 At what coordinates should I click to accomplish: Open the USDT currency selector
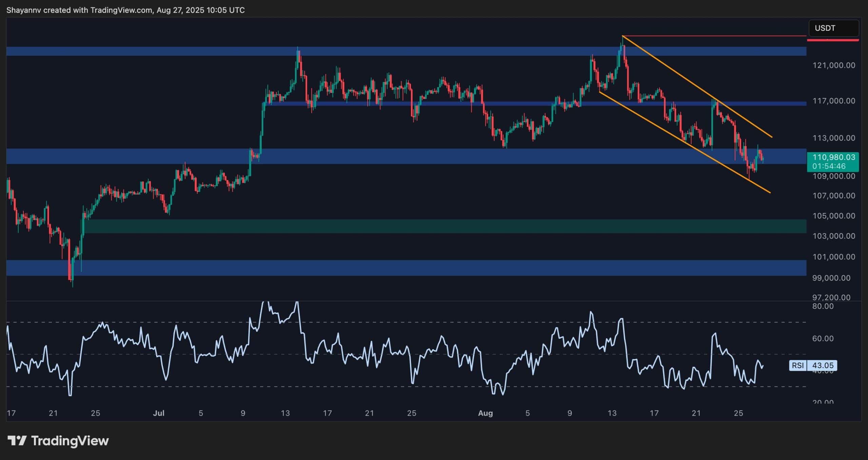pos(833,28)
